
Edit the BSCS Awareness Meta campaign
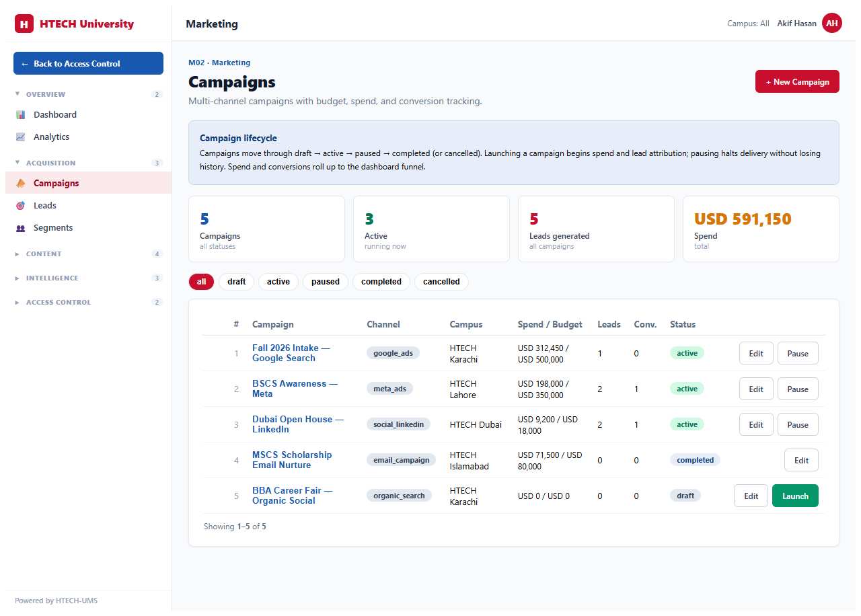(x=756, y=389)
